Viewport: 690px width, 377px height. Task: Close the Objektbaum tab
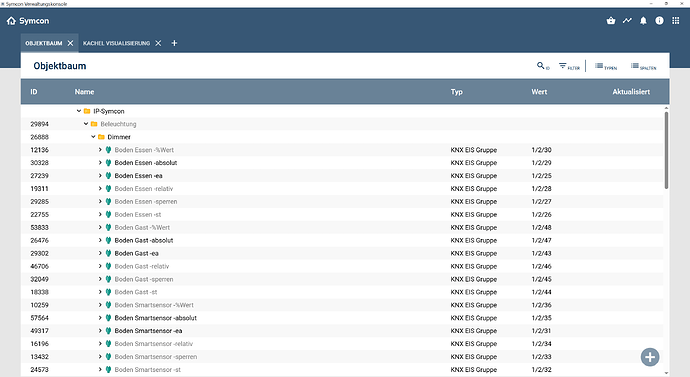tap(70, 43)
